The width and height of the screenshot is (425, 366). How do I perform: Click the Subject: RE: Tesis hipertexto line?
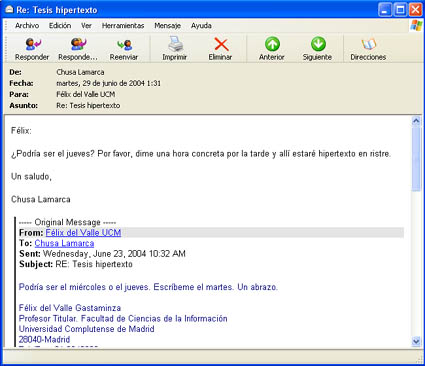pyautogui.click(x=76, y=264)
